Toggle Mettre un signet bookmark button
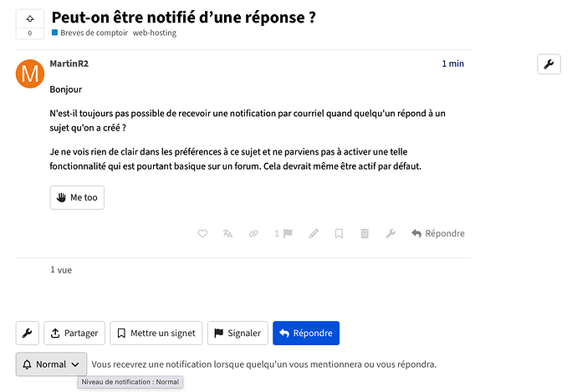 pyautogui.click(x=156, y=333)
